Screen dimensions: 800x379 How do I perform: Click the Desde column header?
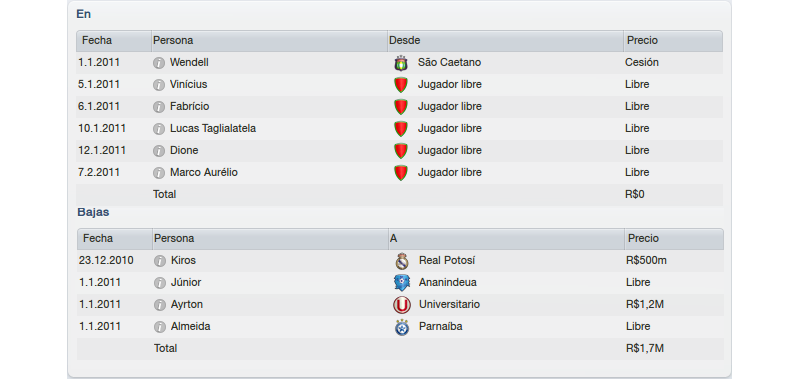505,40
